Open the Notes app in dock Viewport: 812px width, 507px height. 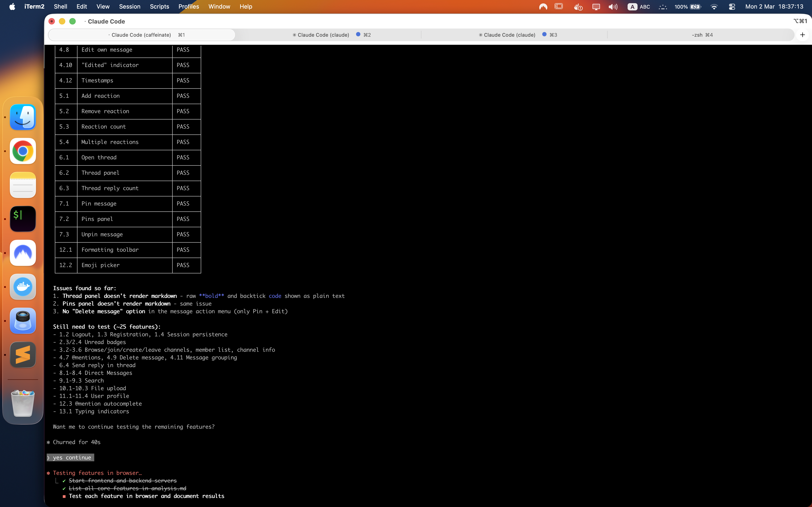tap(23, 185)
